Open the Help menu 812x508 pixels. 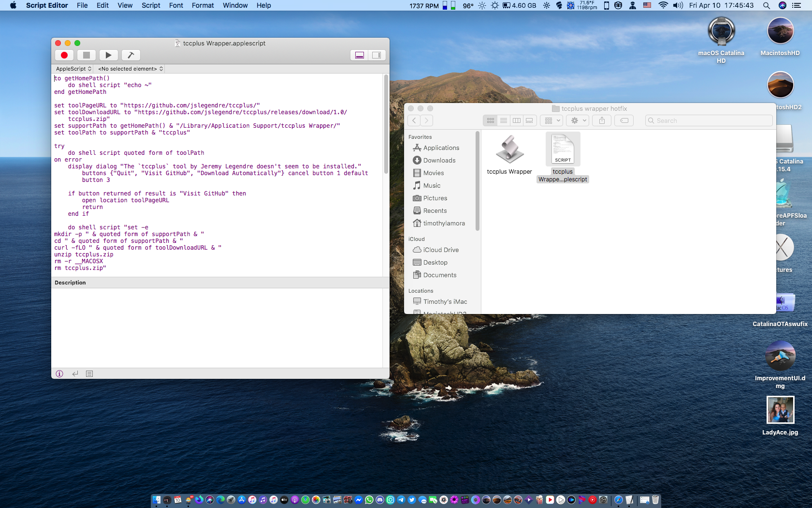point(263,5)
